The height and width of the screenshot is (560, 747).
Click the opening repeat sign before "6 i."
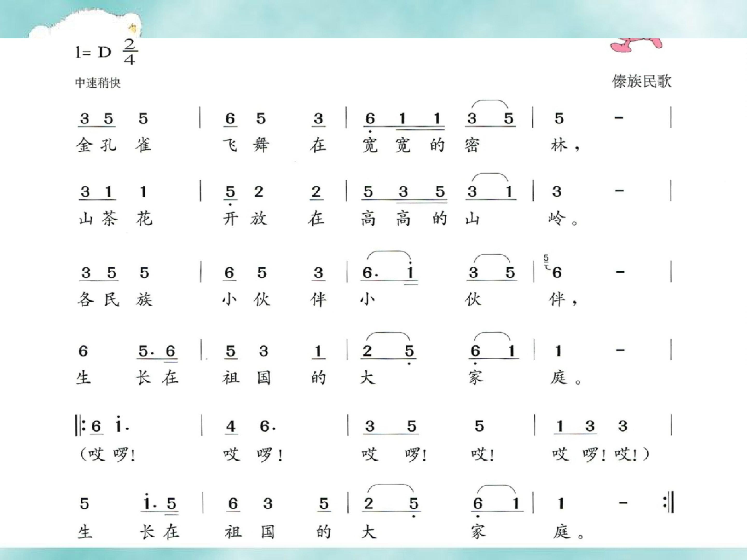[80, 426]
